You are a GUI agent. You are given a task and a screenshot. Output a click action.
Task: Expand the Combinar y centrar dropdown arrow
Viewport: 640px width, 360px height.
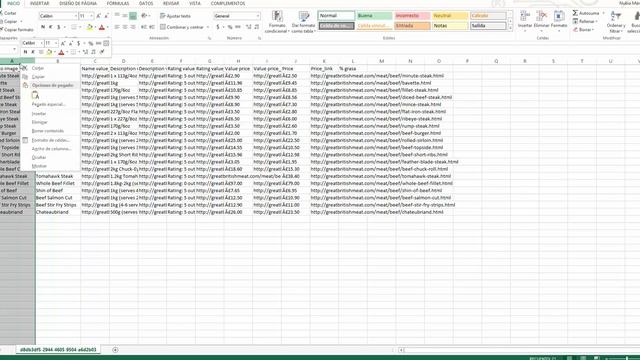click(x=208, y=27)
